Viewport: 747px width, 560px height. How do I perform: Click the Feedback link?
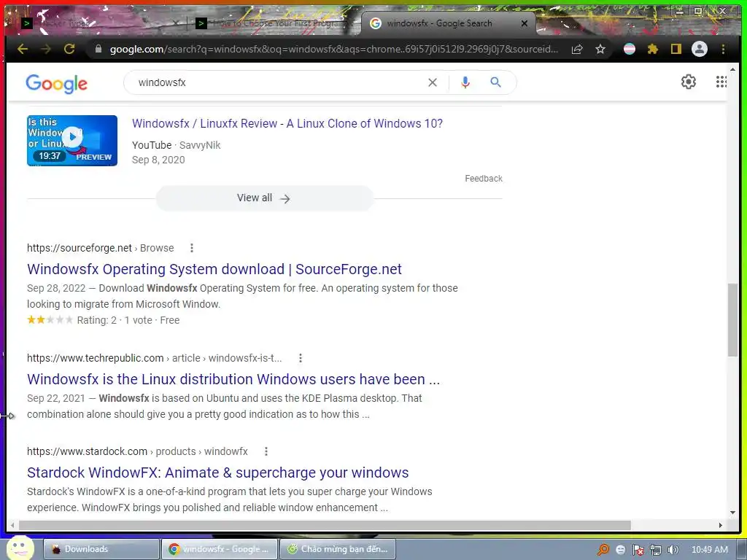coord(484,179)
